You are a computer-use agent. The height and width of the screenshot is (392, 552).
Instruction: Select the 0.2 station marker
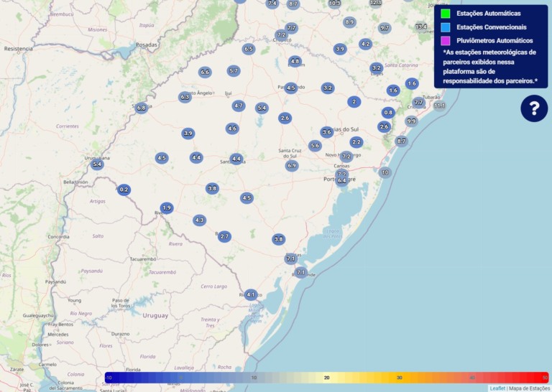pyautogui.click(x=124, y=190)
